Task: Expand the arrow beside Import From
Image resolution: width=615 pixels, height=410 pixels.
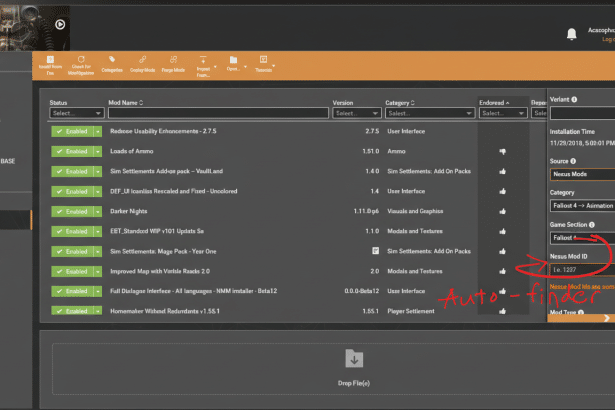Action: [215, 67]
